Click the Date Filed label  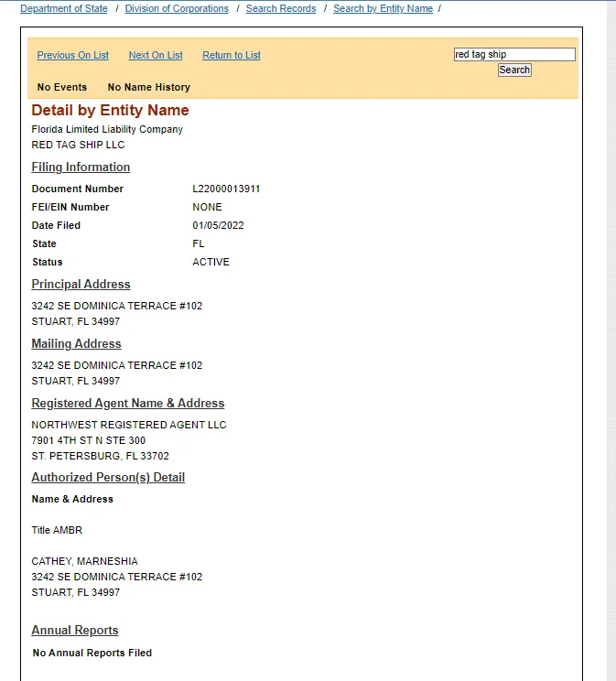56,225
